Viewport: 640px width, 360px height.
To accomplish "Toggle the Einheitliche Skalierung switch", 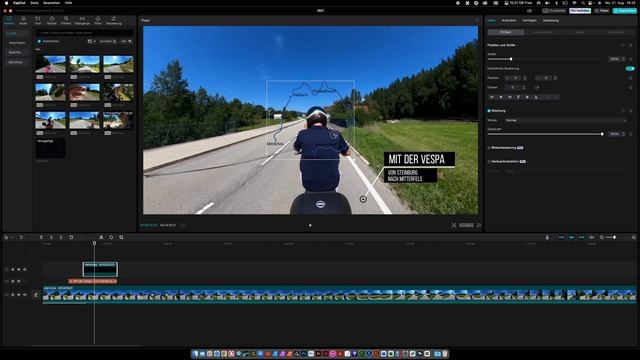I will 630,69.
